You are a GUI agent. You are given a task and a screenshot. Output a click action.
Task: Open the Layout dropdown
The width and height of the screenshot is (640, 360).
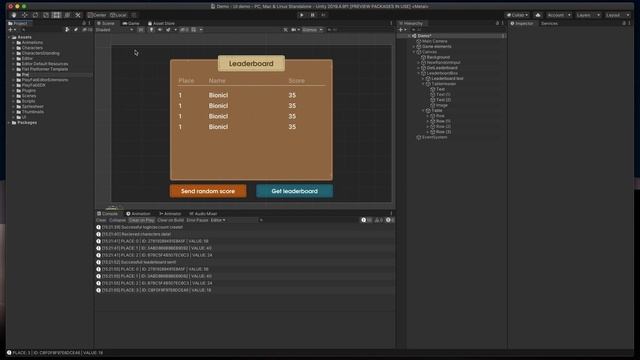(617, 15)
